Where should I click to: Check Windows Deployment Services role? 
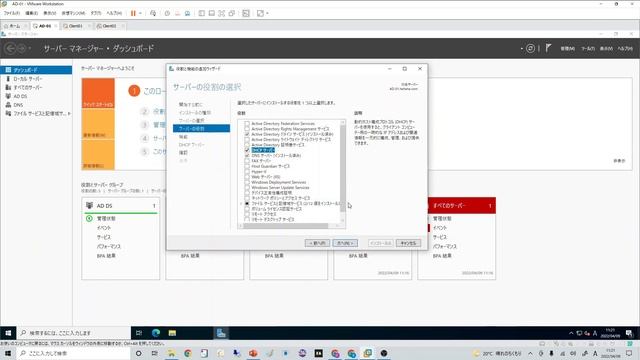[247, 182]
